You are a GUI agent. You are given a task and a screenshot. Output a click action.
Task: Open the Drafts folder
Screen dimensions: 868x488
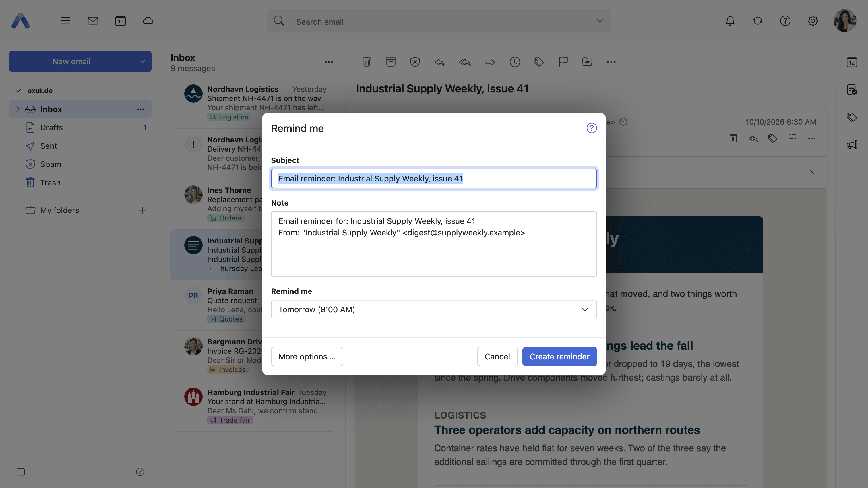coord(80,127)
